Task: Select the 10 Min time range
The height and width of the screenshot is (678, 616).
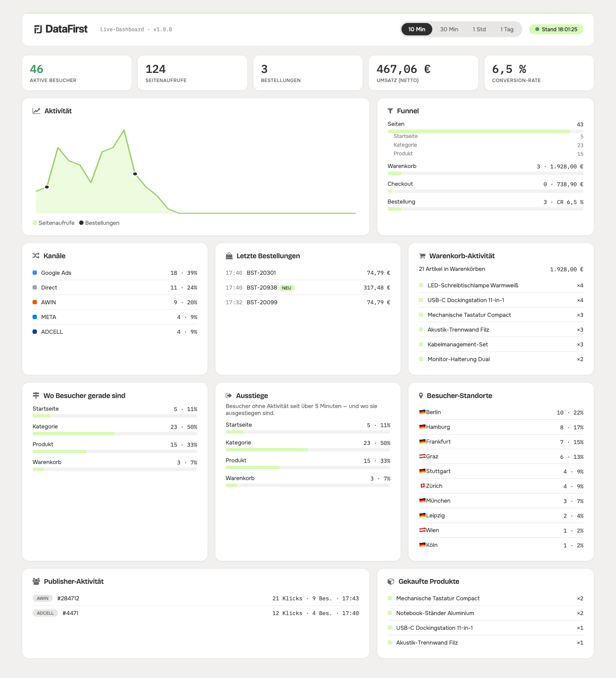Action: click(416, 29)
